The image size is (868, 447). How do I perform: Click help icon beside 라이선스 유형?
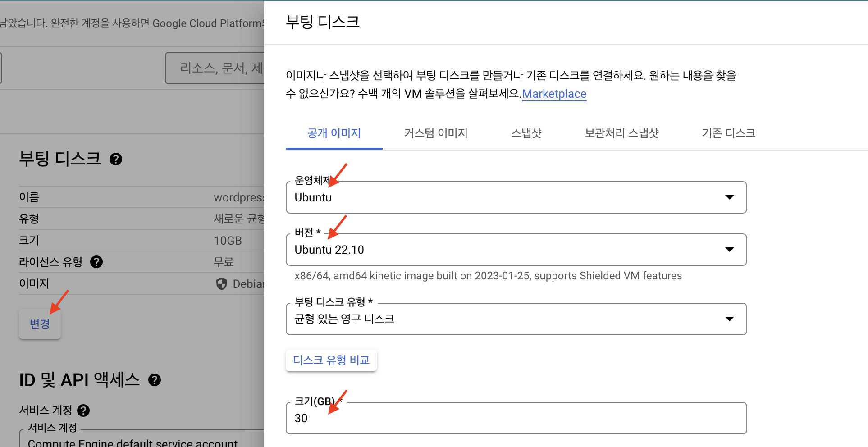pyautogui.click(x=96, y=262)
